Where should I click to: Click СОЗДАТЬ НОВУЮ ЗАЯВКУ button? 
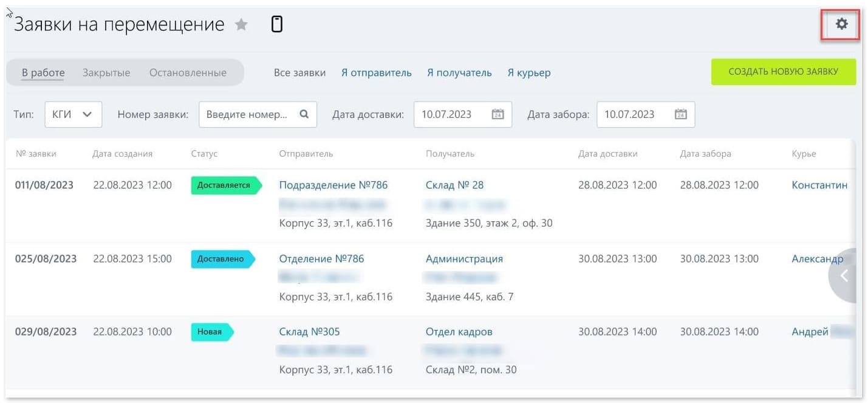[x=784, y=72]
